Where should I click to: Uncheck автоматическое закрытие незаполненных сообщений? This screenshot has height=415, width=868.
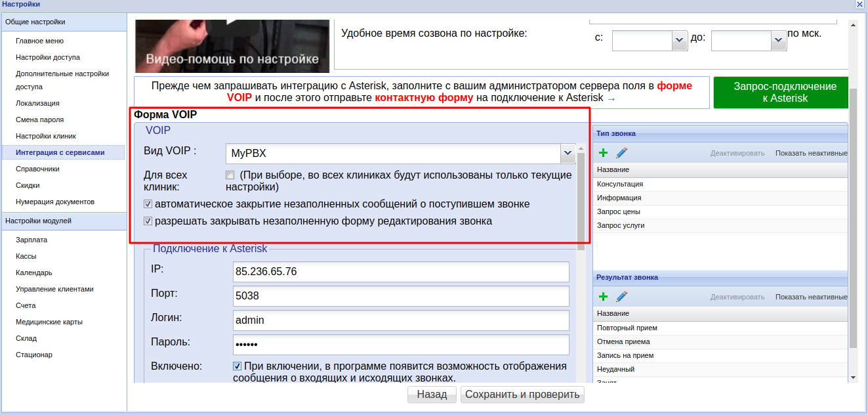click(148, 204)
